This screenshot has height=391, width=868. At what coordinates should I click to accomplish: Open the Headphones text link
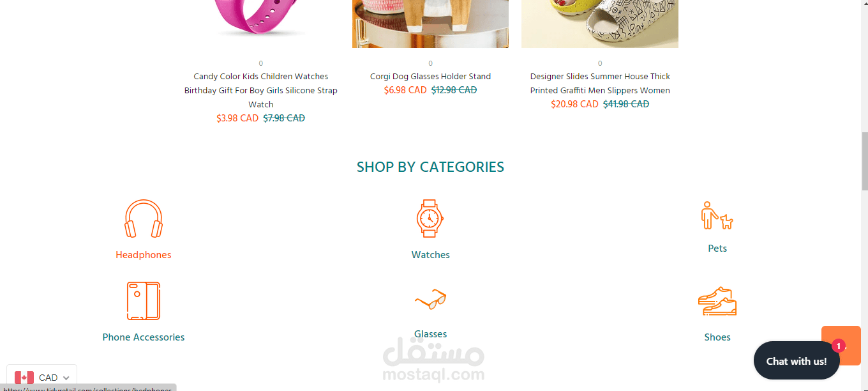144,255
